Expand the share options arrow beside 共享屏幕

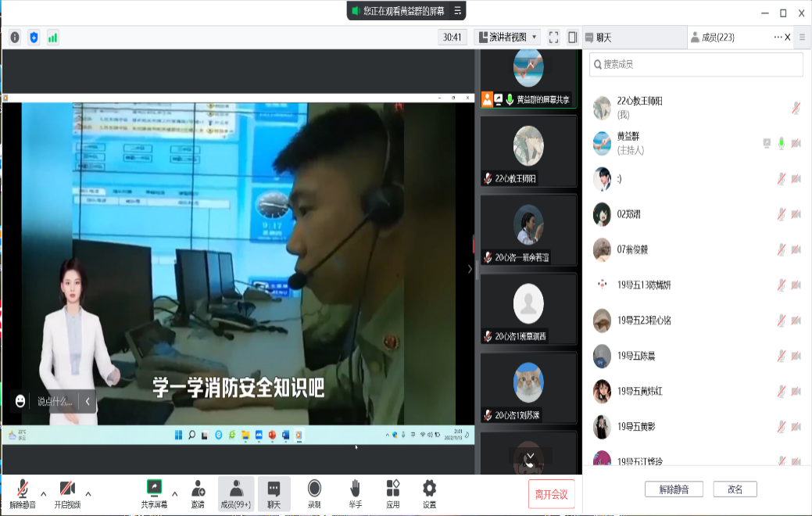[174, 494]
